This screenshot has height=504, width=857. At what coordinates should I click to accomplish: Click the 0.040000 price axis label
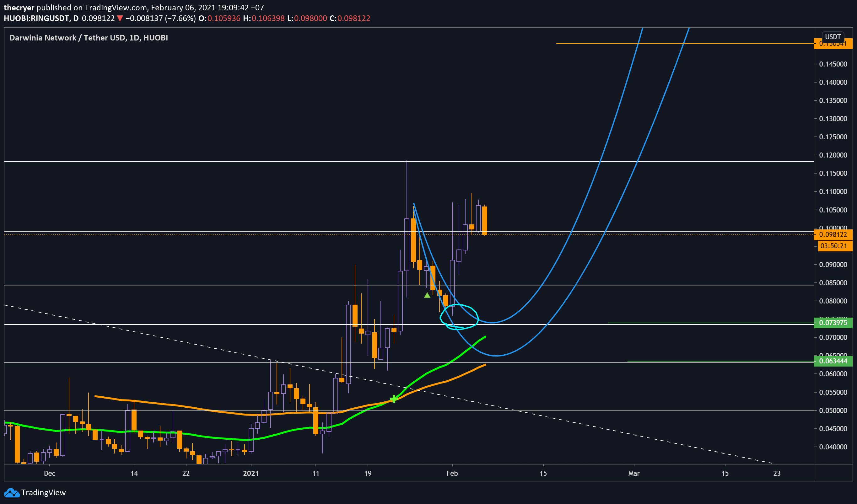click(x=833, y=447)
